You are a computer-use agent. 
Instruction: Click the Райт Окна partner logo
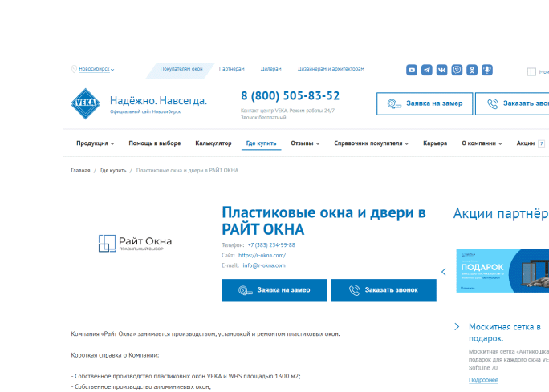pyautogui.click(x=135, y=243)
